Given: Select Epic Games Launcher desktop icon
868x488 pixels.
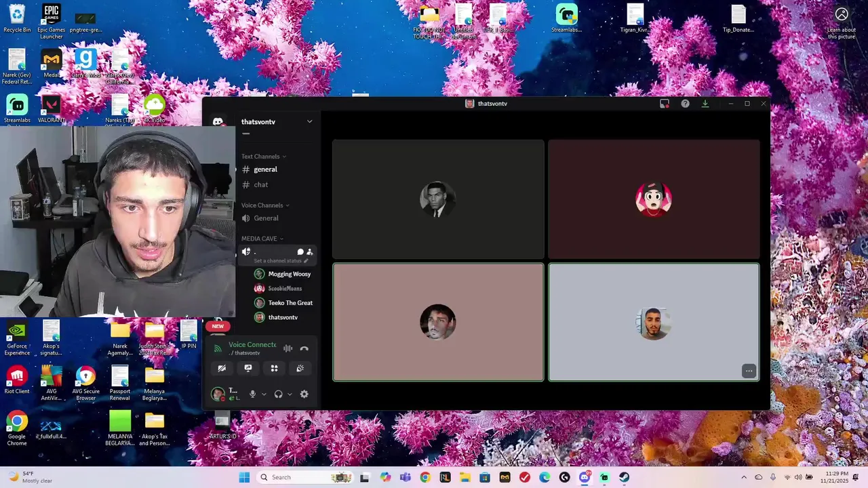Looking at the screenshot, I should 51,22.
